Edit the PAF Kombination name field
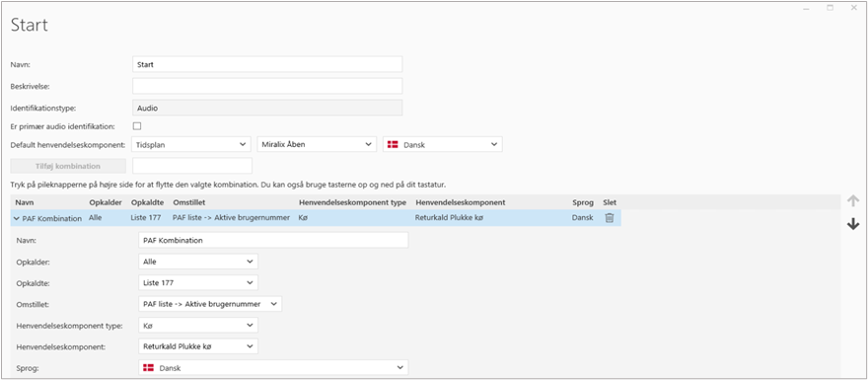The height and width of the screenshot is (380, 868). 273,240
